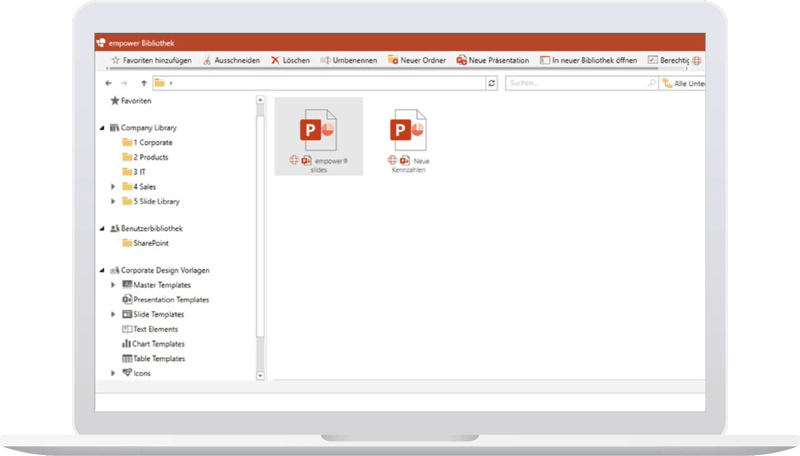Expand the Slide Templates node
Image resolution: width=800 pixels, height=456 pixels.
(113, 315)
